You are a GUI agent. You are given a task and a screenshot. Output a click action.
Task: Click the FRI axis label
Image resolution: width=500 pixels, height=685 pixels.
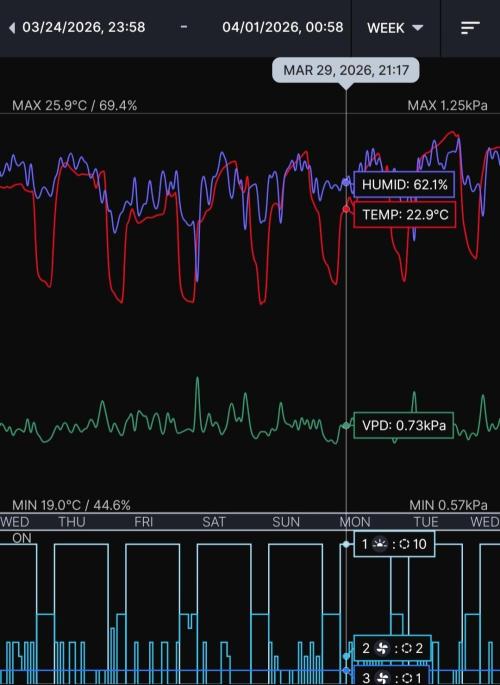click(x=144, y=522)
